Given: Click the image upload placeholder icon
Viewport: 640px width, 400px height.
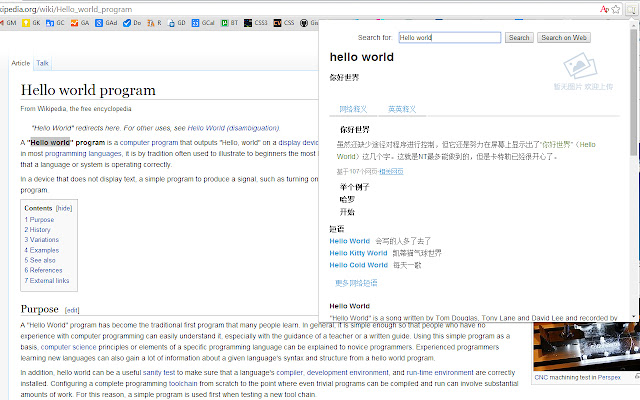Looking at the screenshot, I should pyautogui.click(x=580, y=65).
